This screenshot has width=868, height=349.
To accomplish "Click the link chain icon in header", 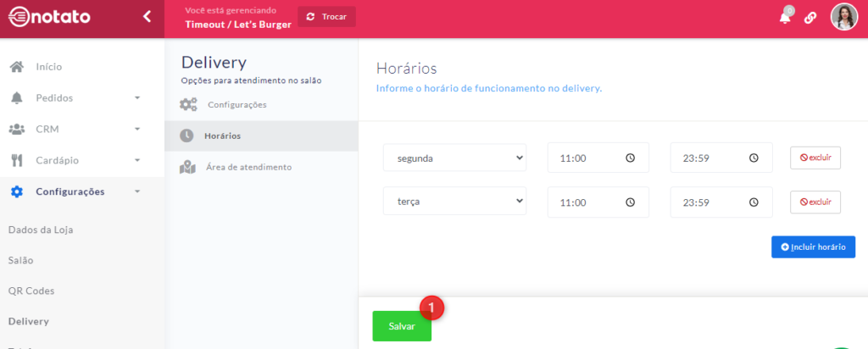I will tap(810, 17).
